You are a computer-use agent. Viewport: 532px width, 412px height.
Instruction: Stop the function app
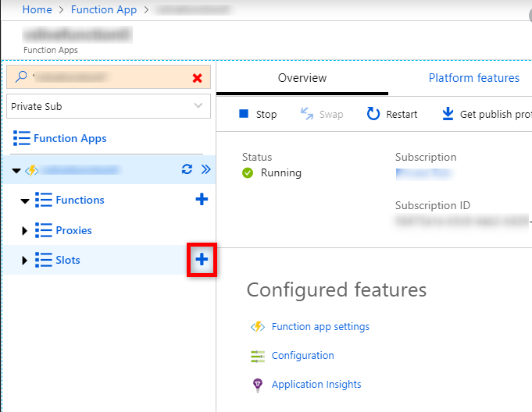257,114
